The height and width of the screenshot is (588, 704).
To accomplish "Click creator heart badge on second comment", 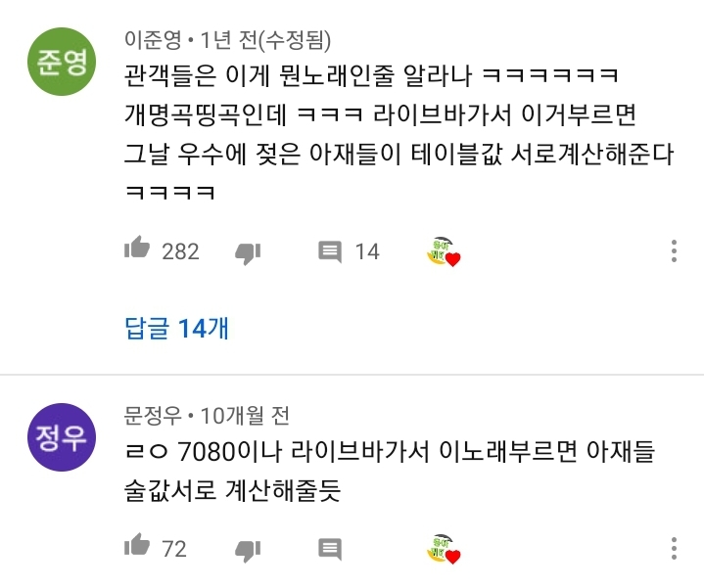I will [444, 549].
